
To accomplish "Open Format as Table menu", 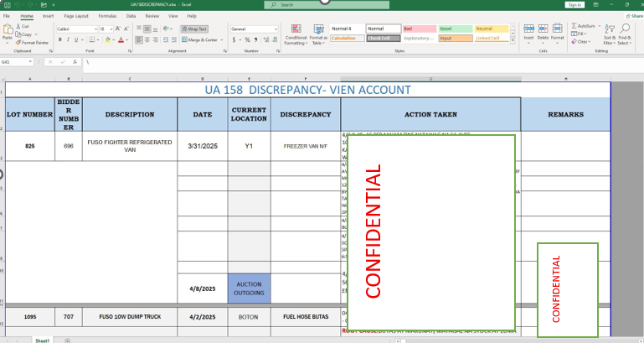I will (x=318, y=34).
